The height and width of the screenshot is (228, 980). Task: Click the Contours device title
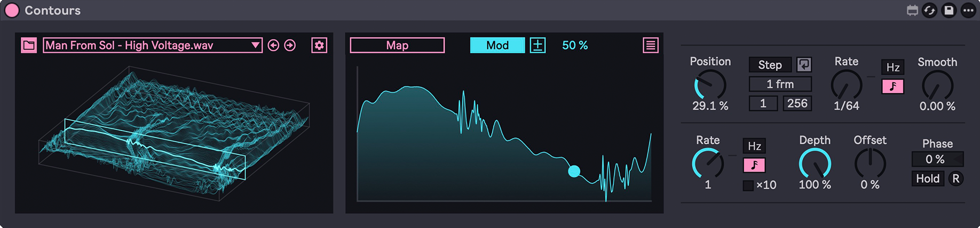(x=52, y=10)
